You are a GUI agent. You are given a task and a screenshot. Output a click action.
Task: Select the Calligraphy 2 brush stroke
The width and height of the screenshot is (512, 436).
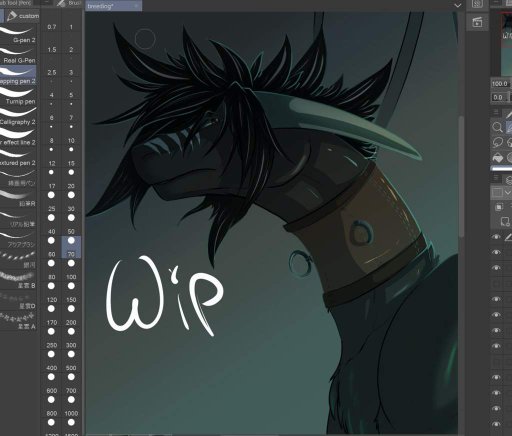coord(18,117)
